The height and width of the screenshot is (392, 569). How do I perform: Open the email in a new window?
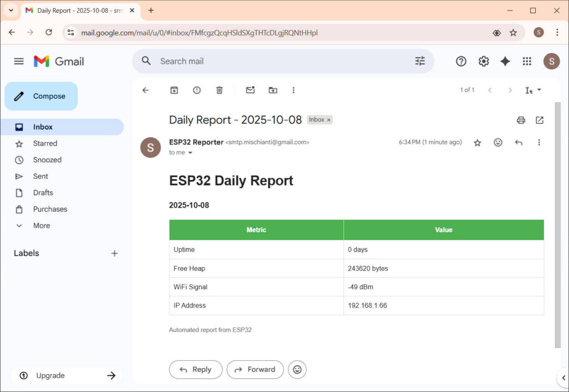tap(538, 120)
